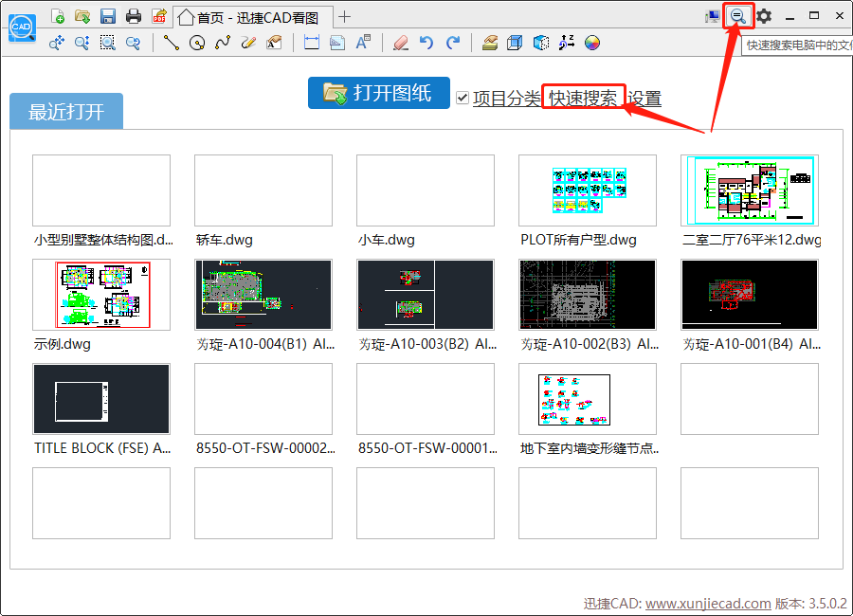Select the pencil freehand tool
Image resolution: width=853 pixels, height=616 pixels.
coord(248,43)
